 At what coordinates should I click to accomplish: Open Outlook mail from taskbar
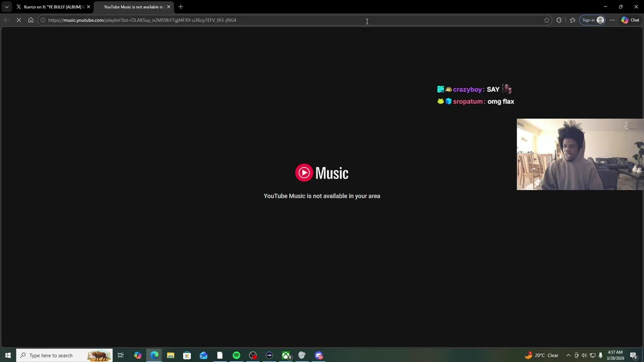pos(203,355)
